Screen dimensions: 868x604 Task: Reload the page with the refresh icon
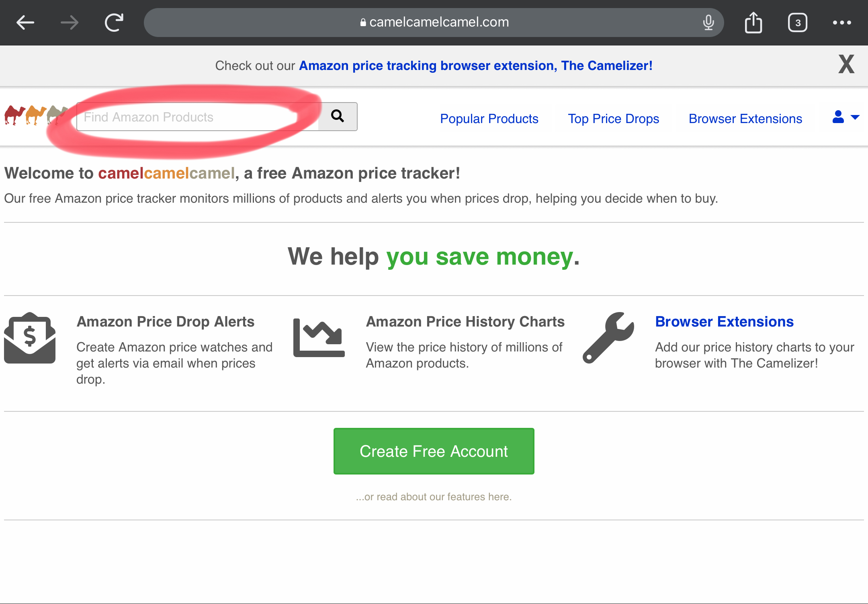tap(114, 23)
